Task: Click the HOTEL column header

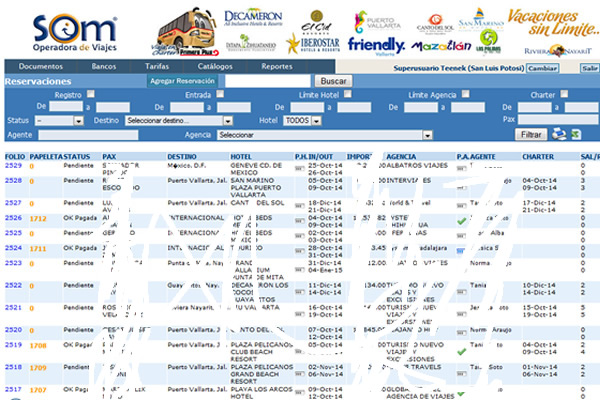Action: pos(241,157)
